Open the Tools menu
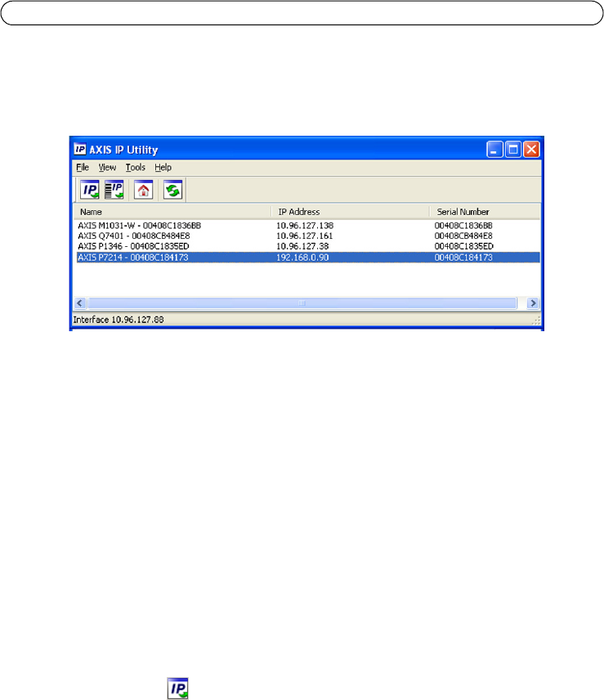Viewport: 604px width, 700px height. coord(135,168)
